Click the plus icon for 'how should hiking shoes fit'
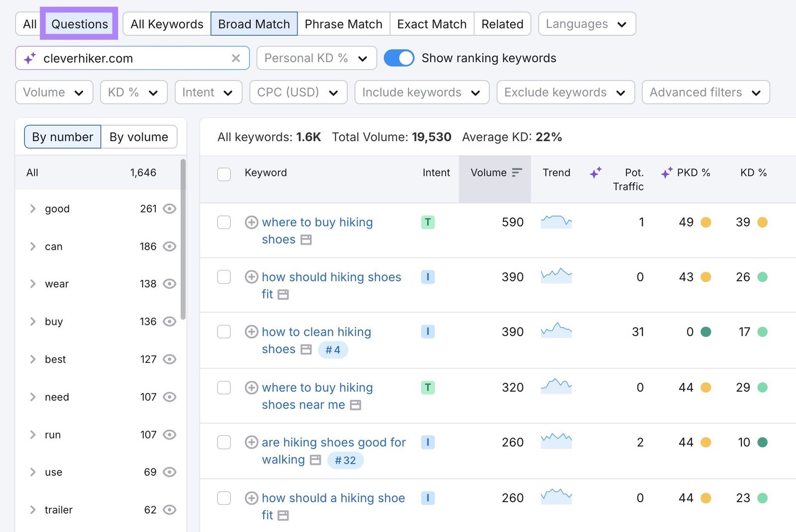The width and height of the screenshot is (796, 532). pyautogui.click(x=251, y=277)
